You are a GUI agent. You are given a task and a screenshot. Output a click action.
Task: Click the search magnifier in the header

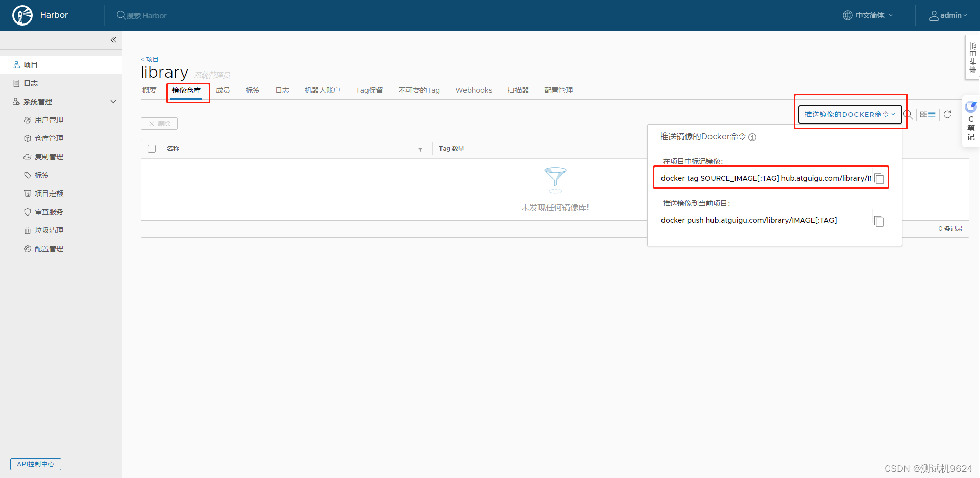click(121, 15)
